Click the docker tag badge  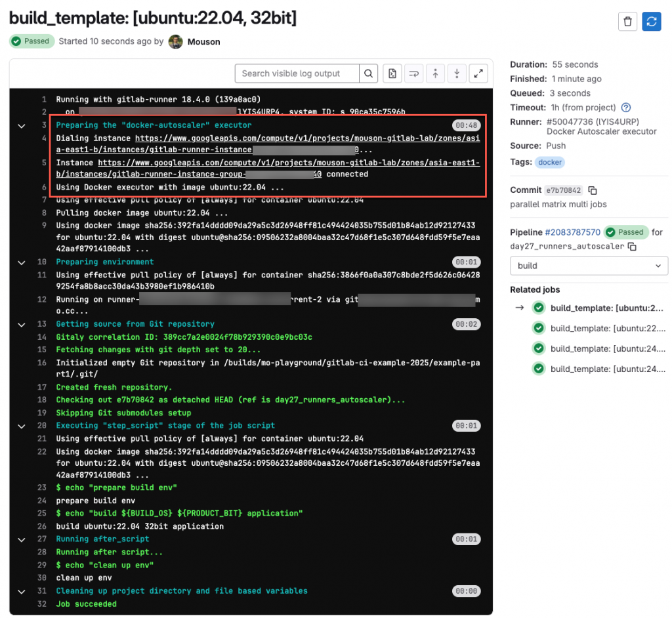(550, 163)
